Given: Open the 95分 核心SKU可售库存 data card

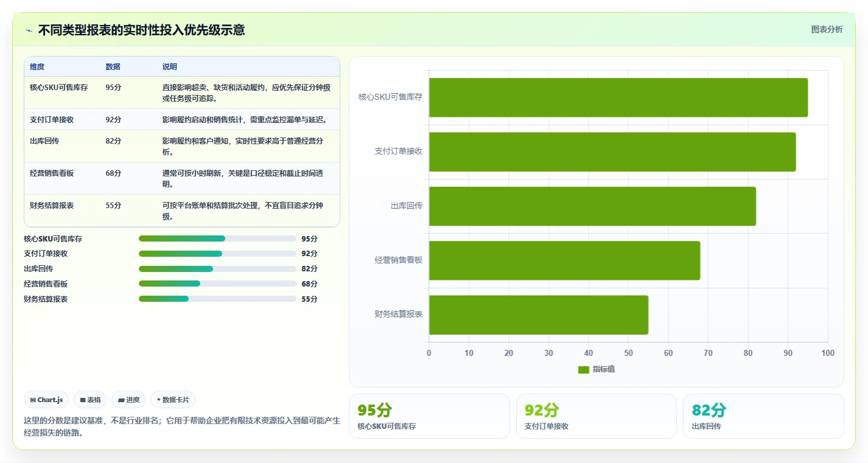Looking at the screenshot, I should [x=429, y=416].
